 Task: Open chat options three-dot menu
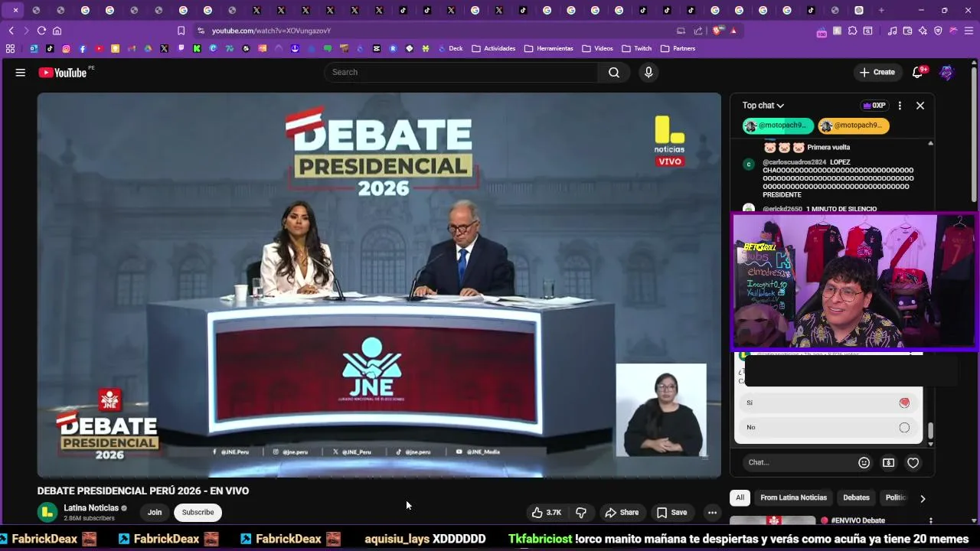[x=900, y=106]
